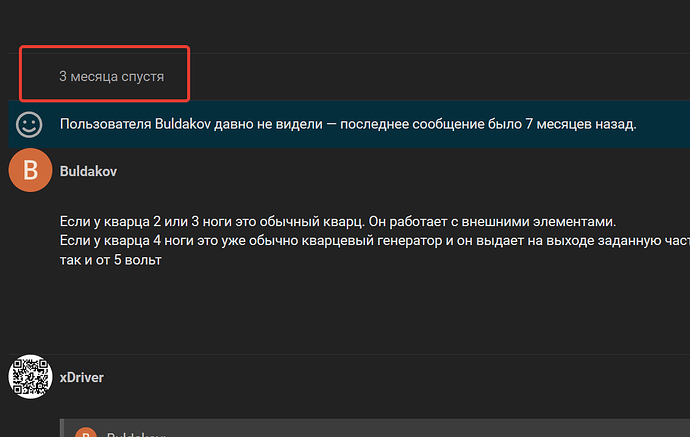Image resolution: width=690 pixels, height=437 pixels.
Task: Open the Buldakov username link
Action: click(88, 171)
